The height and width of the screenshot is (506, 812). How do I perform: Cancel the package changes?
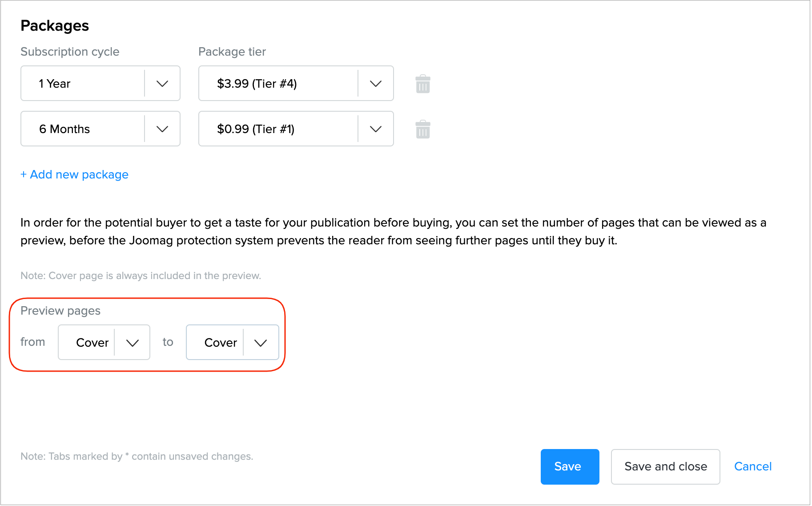point(752,466)
